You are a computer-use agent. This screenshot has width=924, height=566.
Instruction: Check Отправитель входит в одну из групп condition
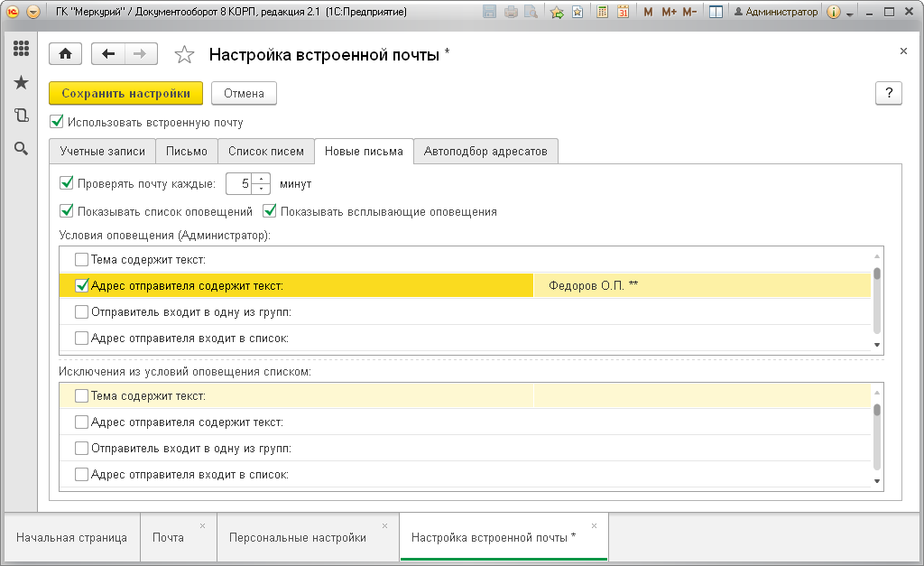[x=81, y=312]
